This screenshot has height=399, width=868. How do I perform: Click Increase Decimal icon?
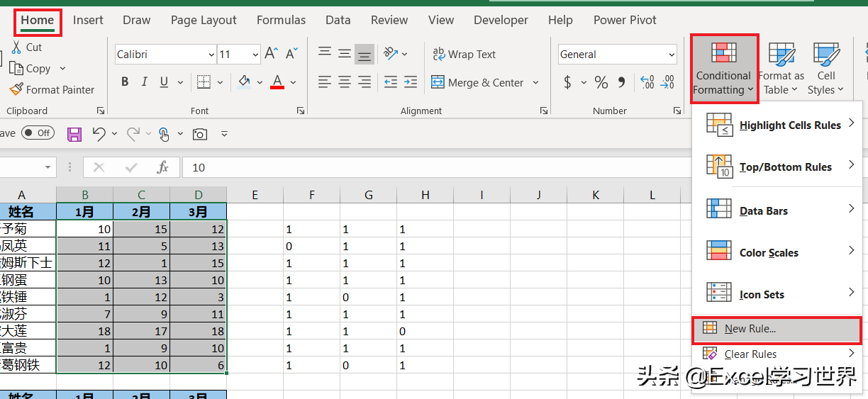pyautogui.click(x=647, y=82)
